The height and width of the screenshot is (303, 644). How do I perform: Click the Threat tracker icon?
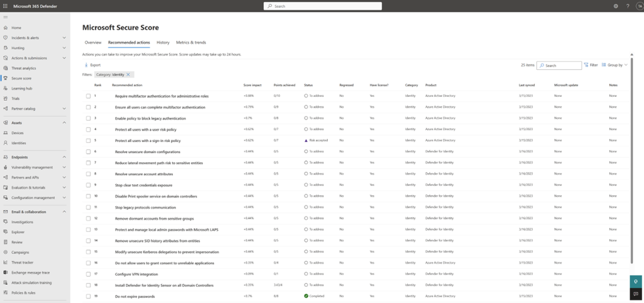tap(5, 262)
